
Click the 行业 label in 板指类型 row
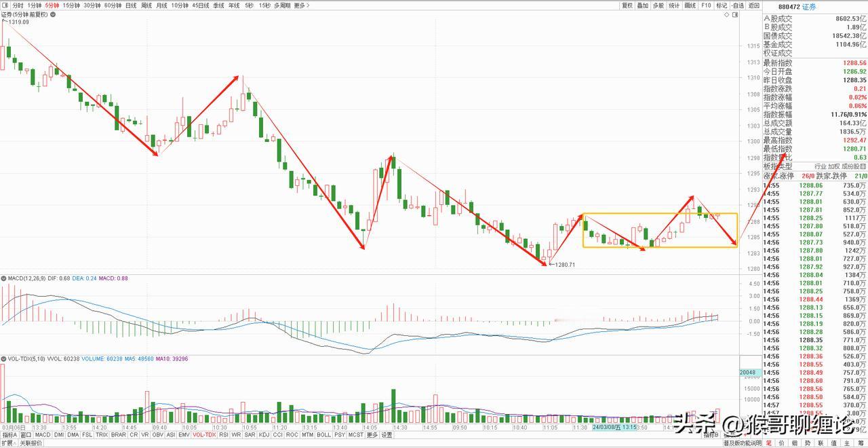(x=821, y=166)
